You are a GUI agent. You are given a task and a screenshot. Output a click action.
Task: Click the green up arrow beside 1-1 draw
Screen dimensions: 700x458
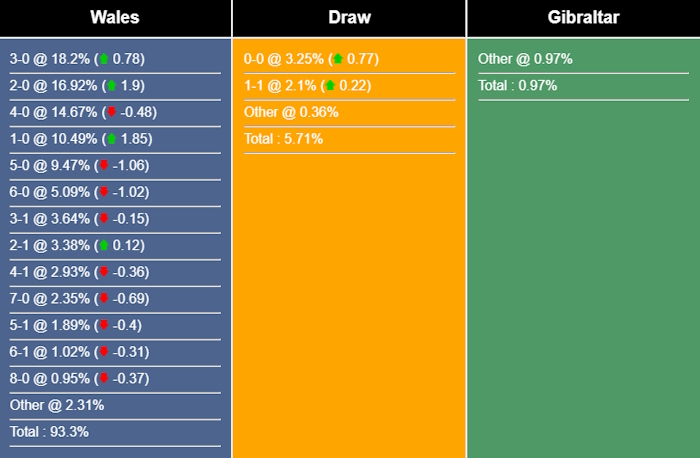[330, 86]
